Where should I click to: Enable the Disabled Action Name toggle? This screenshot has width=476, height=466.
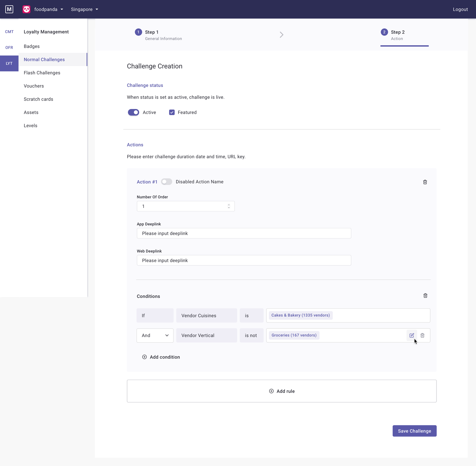click(x=166, y=182)
